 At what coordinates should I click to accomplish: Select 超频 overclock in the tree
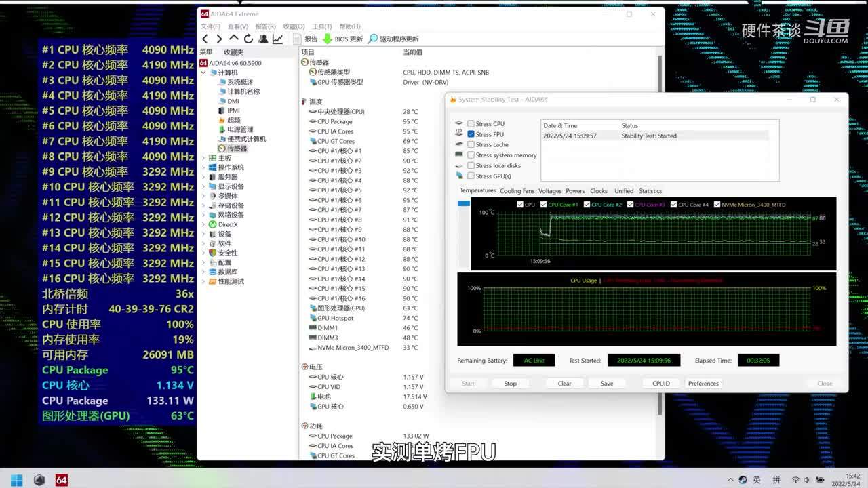tap(229, 120)
